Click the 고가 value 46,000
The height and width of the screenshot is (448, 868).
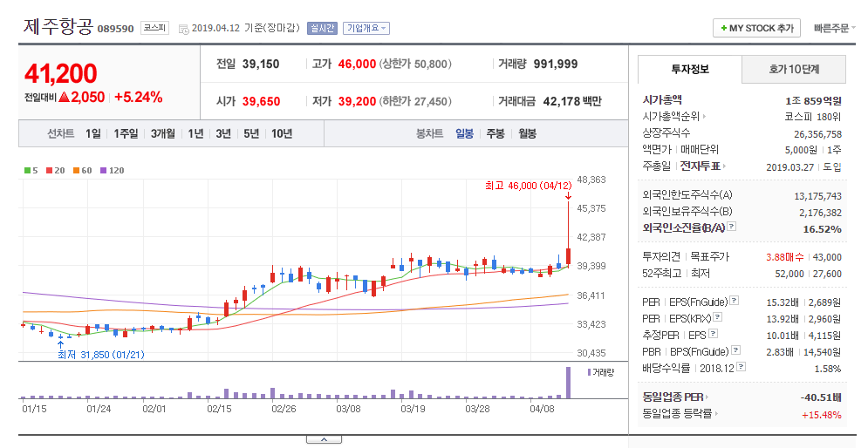[357, 64]
